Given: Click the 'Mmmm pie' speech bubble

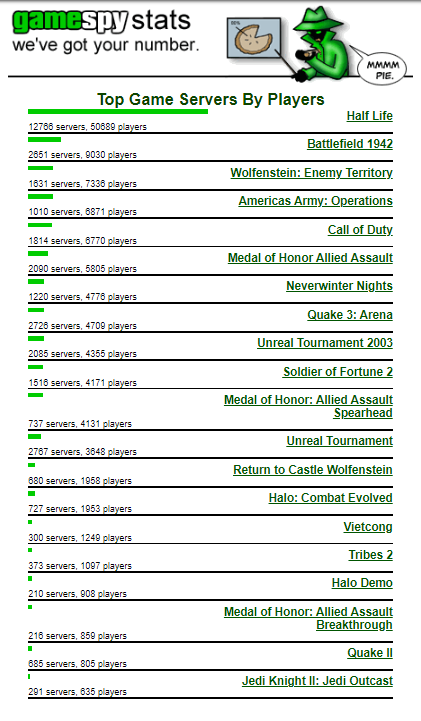Looking at the screenshot, I should tap(382, 69).
